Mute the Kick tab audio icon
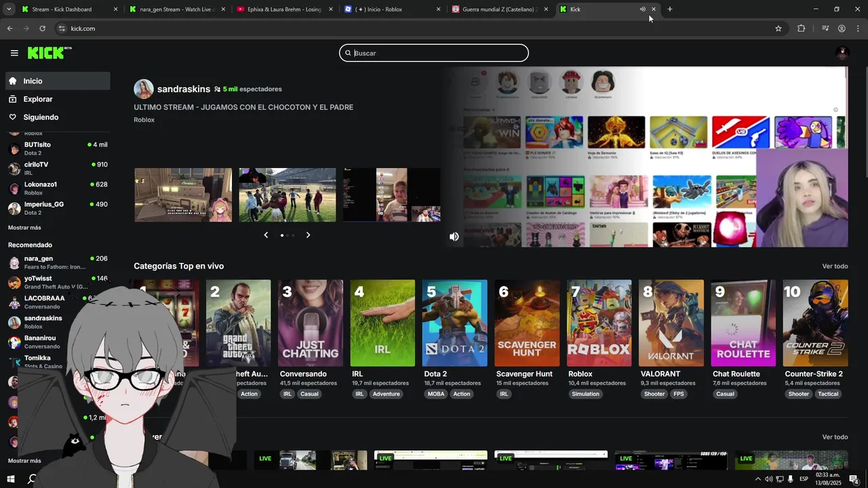 pyautogui.click(x=642, y=9)
